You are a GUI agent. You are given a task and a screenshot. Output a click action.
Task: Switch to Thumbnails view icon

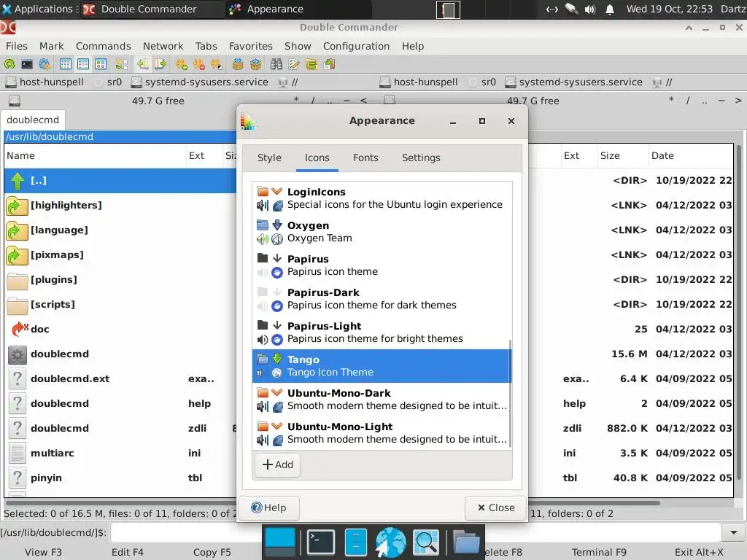101,64
